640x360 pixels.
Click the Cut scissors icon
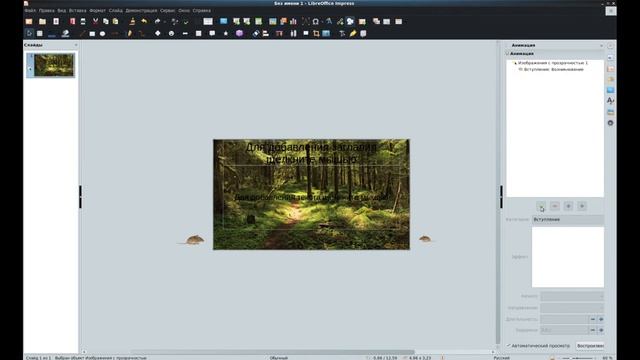click(95, 21)
